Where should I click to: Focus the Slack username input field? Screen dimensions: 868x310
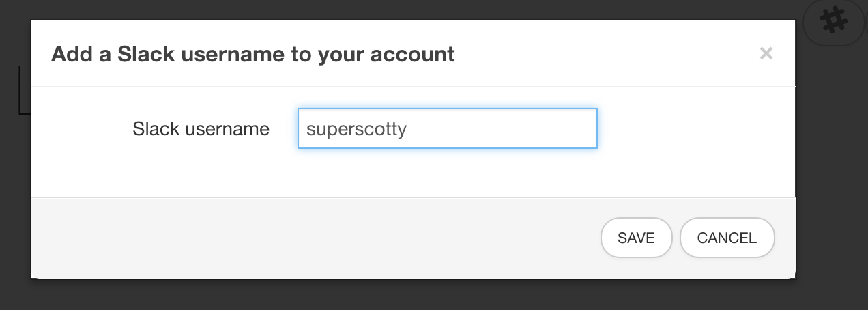coord(448,128)
